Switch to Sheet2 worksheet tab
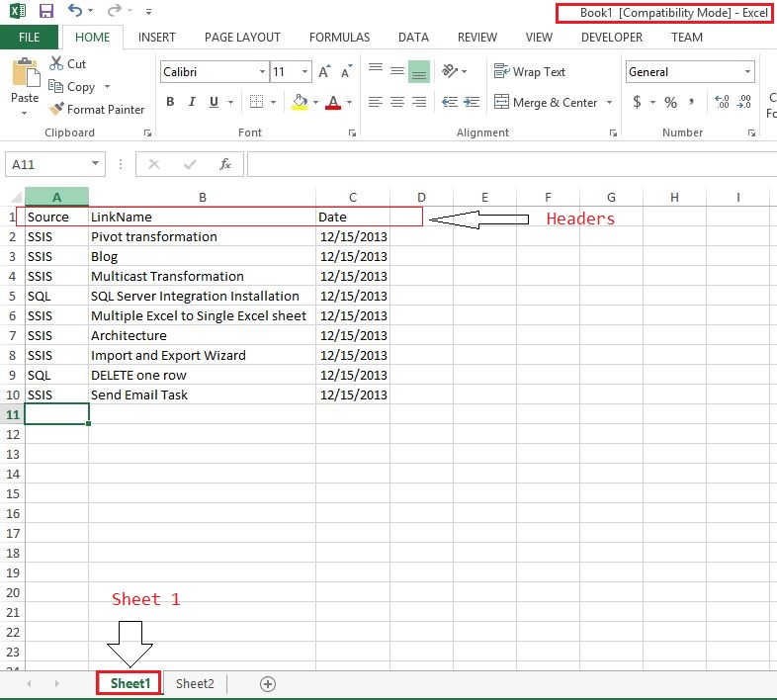This screenshot has height=700, width=777. (195, 683)
